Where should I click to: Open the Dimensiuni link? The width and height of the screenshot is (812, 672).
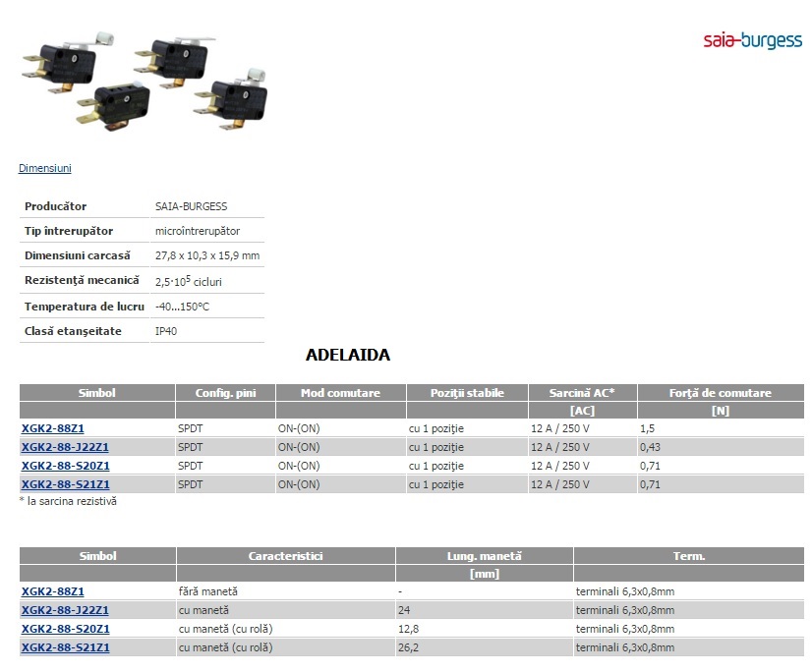pos(45,168)
